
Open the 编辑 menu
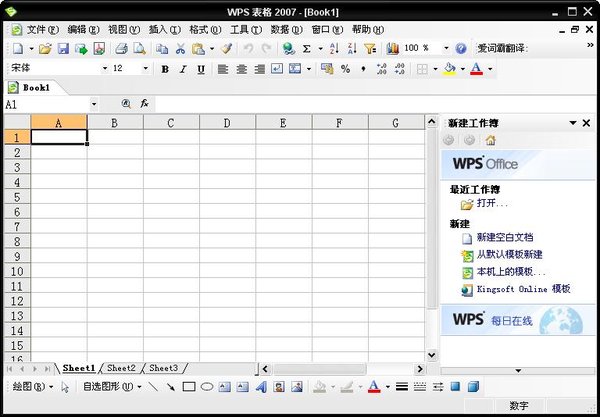(83, 29)
